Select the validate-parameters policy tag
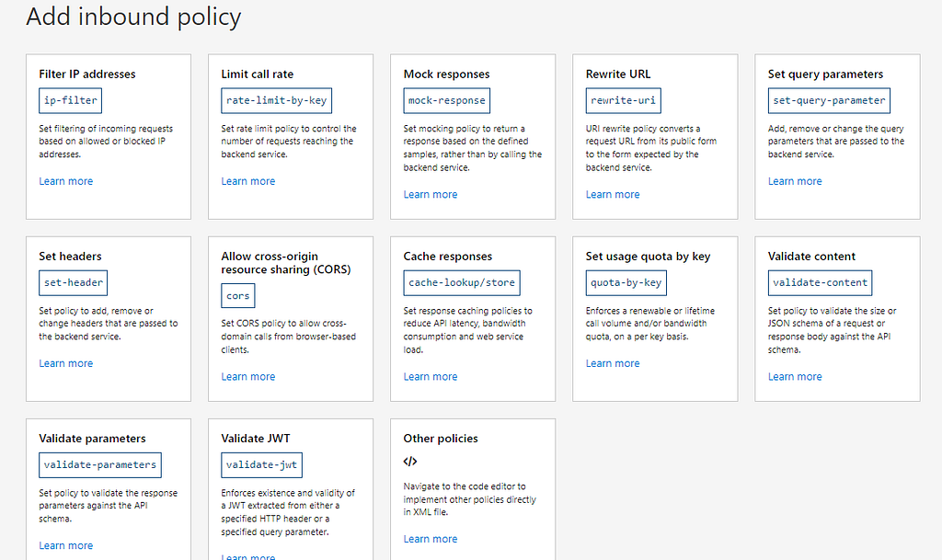The height and width of the screenshot is (560, 942). [x=100, y=465]
